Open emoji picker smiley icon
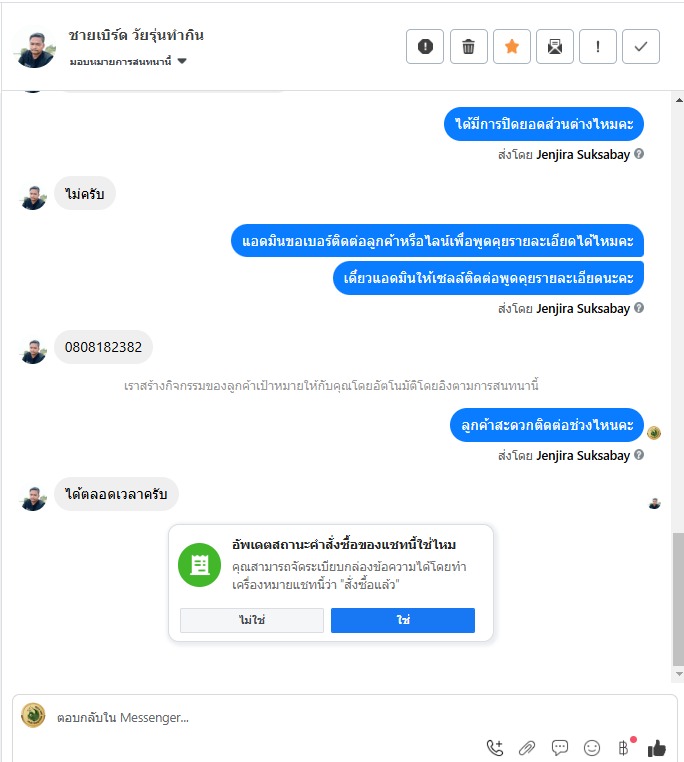684x762 pixels. tap(592, 747)
